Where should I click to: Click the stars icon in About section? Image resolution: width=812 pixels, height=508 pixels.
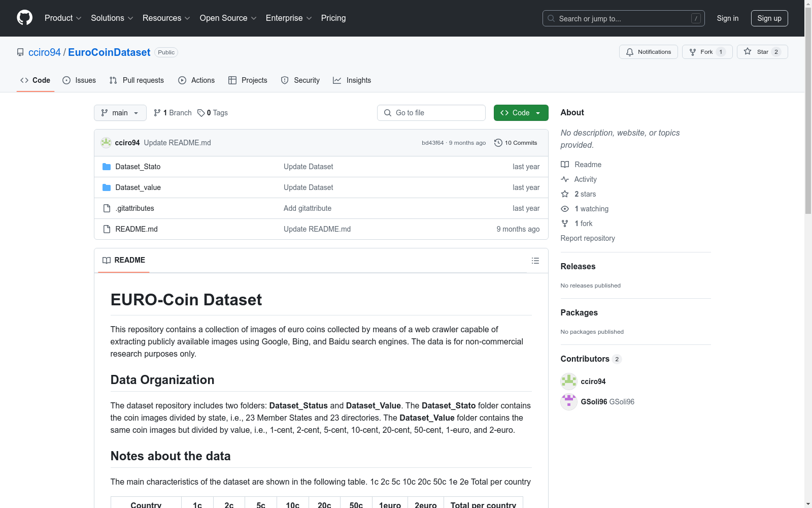(565, 194)
